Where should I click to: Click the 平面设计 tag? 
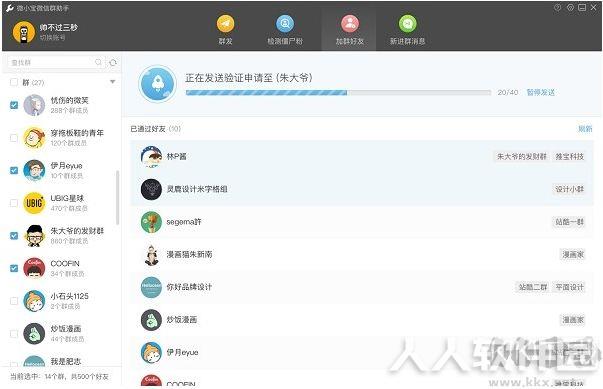[x=570, y=287]
